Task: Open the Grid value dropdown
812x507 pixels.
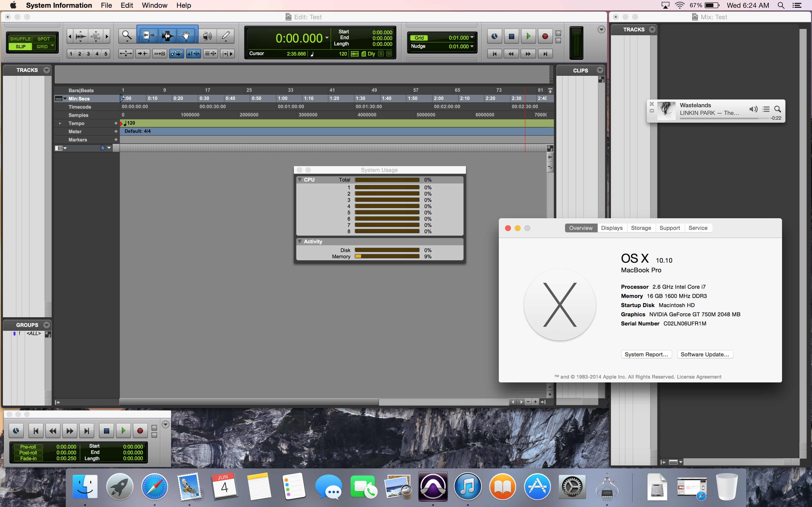Action: (472, 38)
